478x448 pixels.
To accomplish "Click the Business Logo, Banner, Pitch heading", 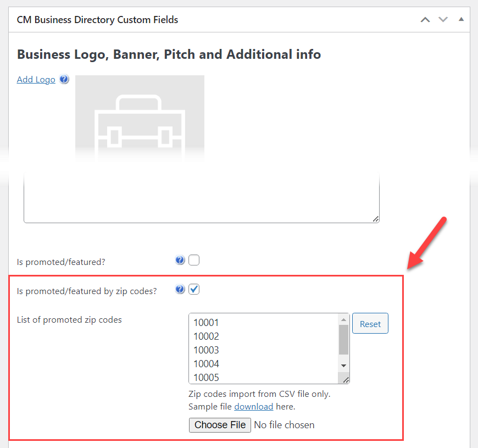I will click(169, 54).
